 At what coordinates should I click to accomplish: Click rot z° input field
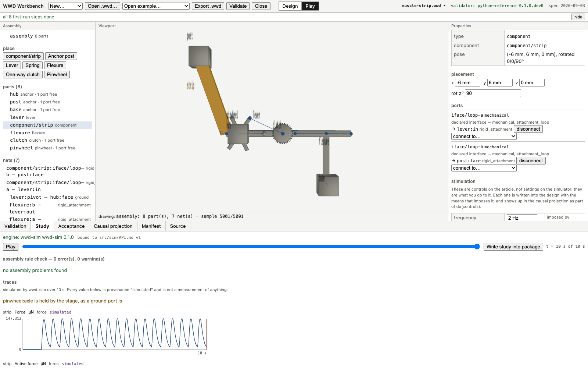493,93
